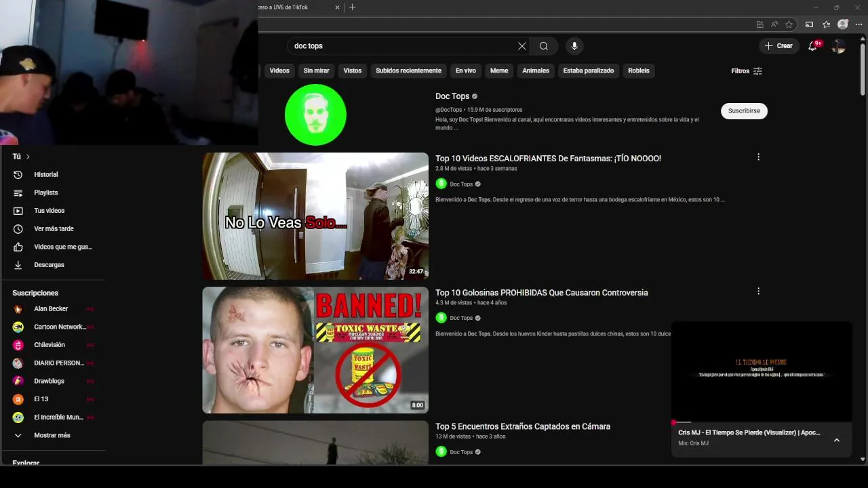This screenshot has width=868, height=488.
Task: Select the Meme filter chip
Action: click(499, 70)
